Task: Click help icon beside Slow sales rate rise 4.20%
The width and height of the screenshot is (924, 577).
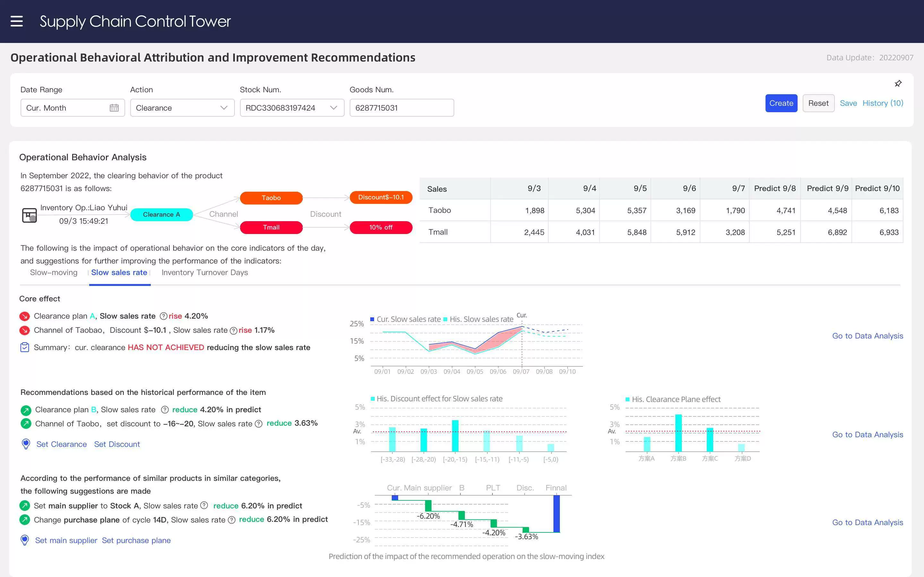Action: [x=163, y=316]
